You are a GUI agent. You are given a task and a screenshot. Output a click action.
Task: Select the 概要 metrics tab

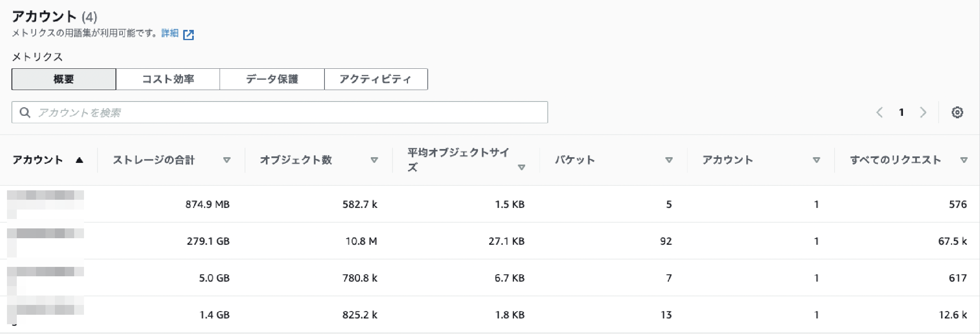coord(64,79)
